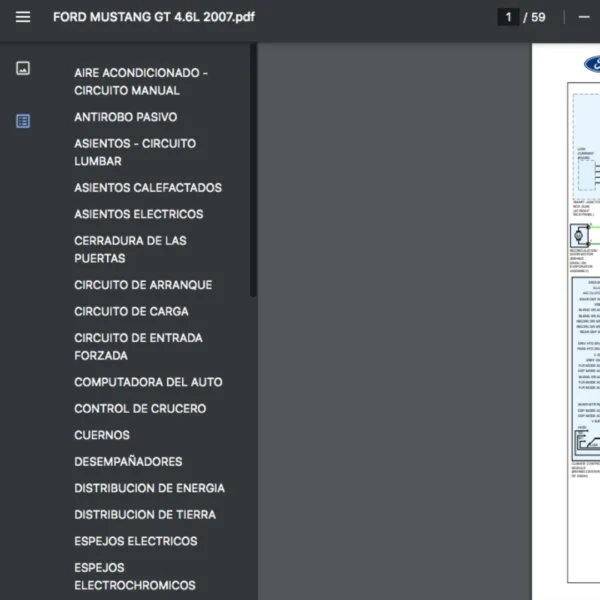
Task: Navigate to DISTRIBUCION DE TIERRA
Action: (x=145, y=514)
